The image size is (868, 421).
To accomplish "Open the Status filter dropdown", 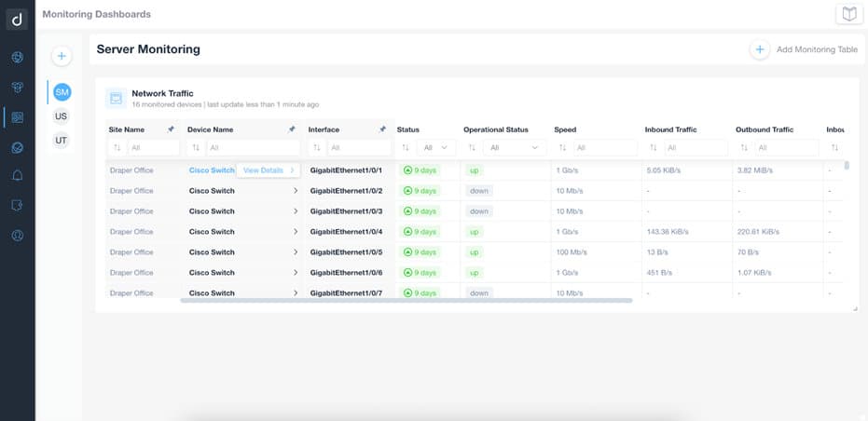I will click(x=434, y=147).
